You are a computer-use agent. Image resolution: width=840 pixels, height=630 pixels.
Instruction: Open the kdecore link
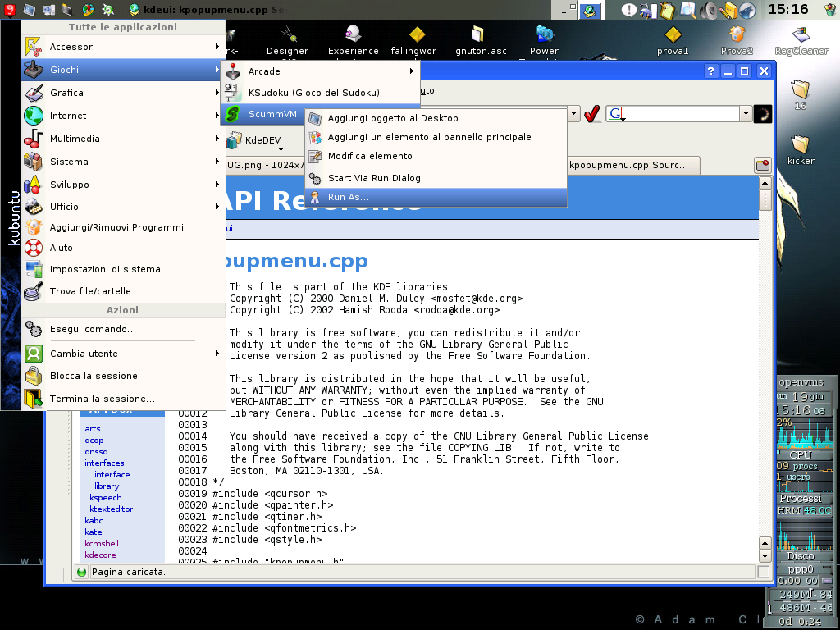click(x=99, y=555)
